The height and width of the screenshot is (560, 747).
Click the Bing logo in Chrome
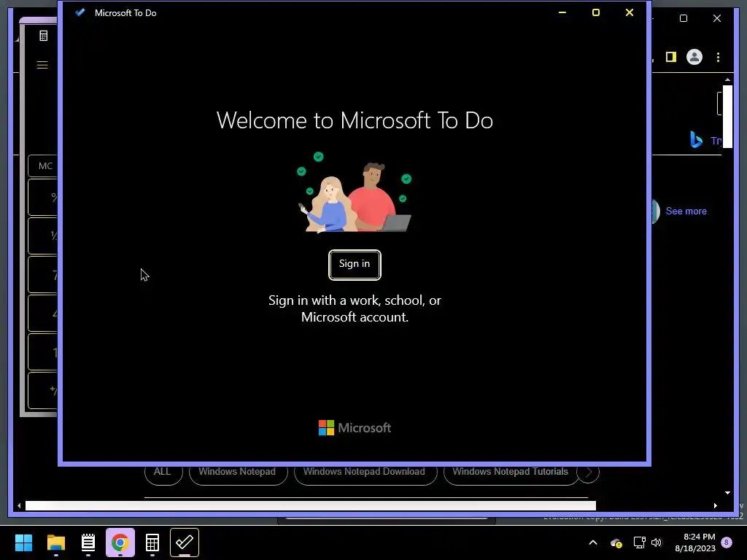point(696,139)
